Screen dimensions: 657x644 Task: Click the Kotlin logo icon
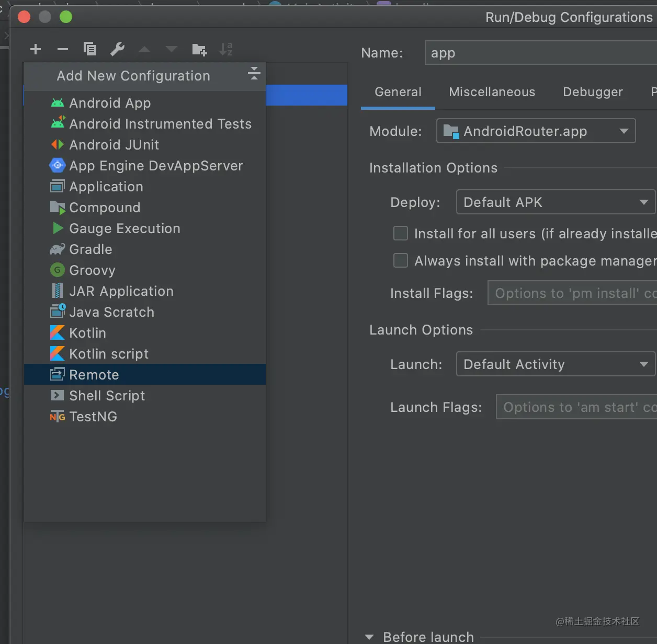58,332
